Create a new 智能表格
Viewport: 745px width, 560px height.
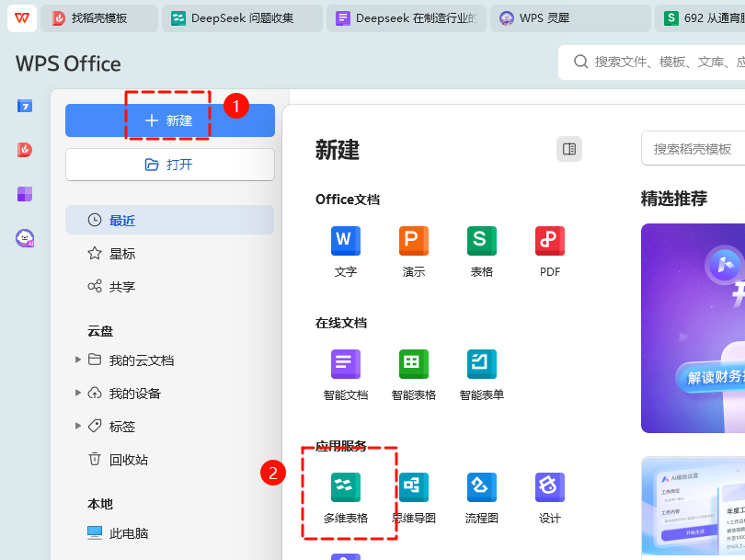[x=413, y=375]
